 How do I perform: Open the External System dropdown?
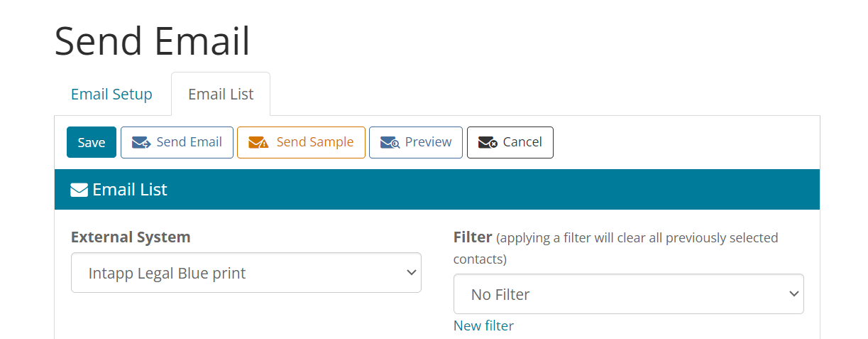coord(246,273)
